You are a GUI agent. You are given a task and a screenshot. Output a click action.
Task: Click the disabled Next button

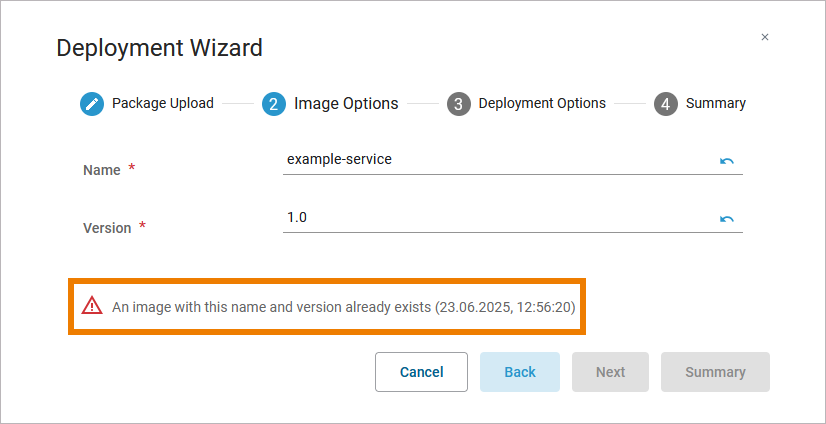pyautogui.click(x=610, y=372)
